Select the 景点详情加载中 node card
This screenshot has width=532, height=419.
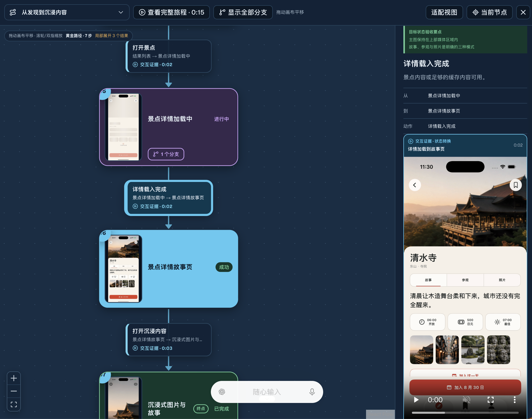click(168, 127)
